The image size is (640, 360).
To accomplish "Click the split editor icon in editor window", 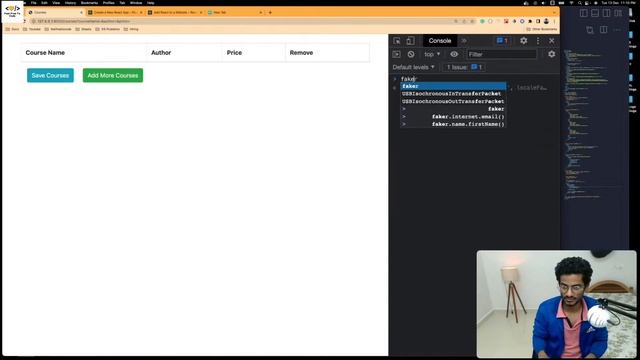I will (x=603, y=29).
